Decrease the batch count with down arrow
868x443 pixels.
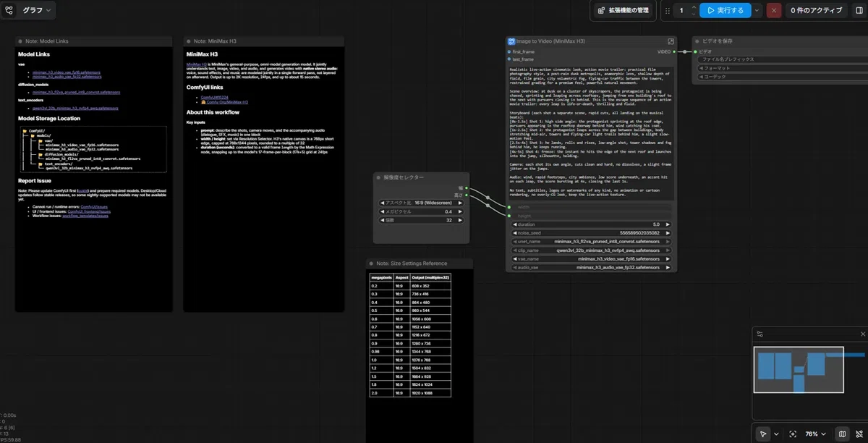(694, 14)
